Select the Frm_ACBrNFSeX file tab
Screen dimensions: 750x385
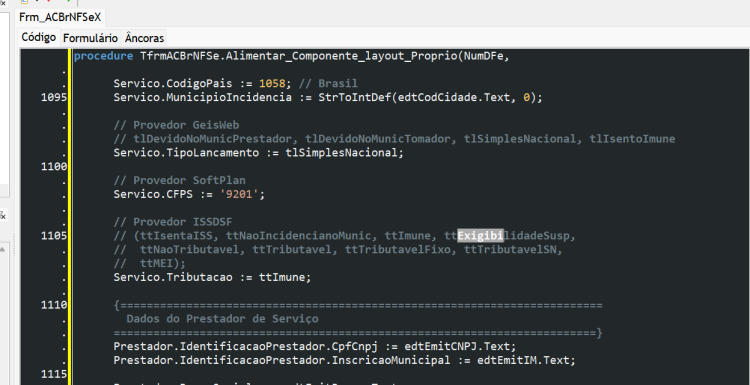pos(60,18)
